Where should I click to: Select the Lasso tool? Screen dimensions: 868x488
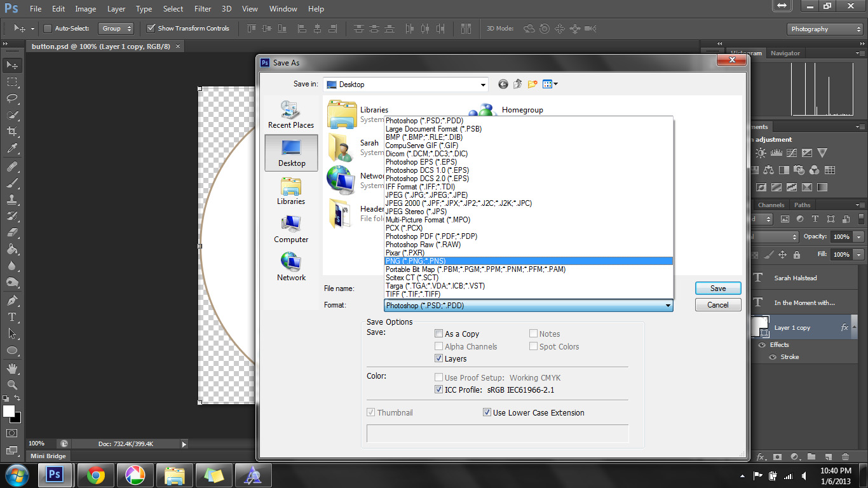[12, 98]
